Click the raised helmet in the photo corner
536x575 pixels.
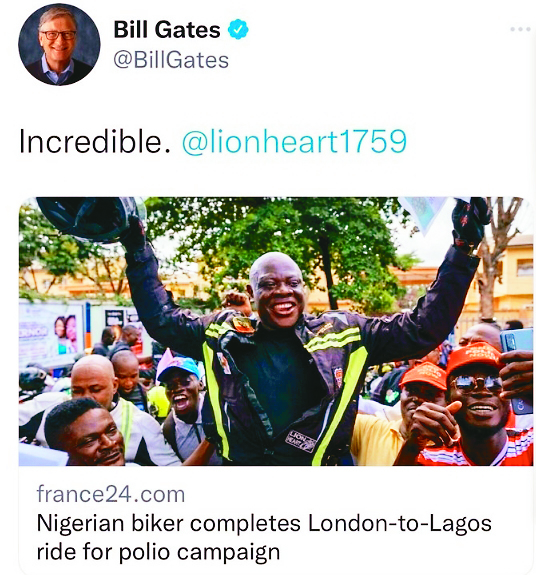coord(91,218)
